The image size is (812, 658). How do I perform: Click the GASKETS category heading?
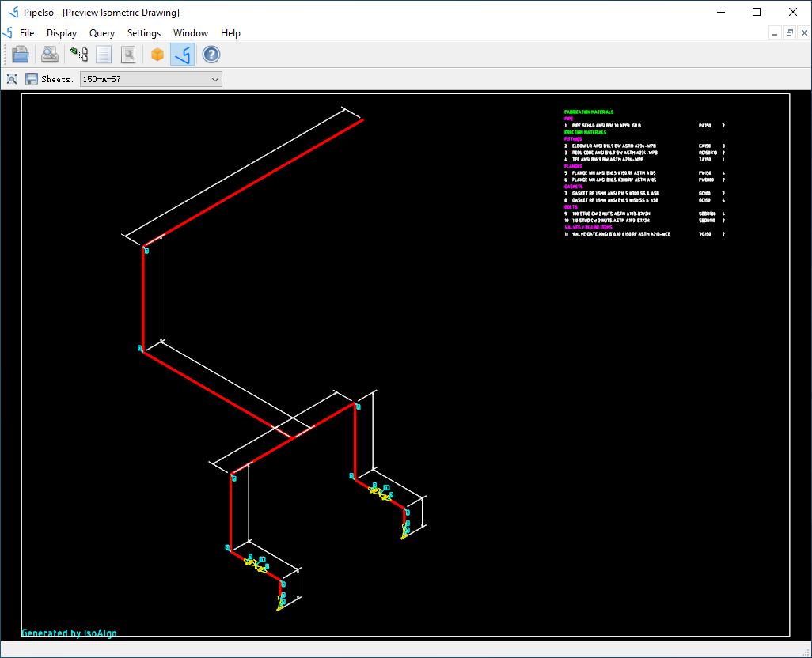coord(573,186)
